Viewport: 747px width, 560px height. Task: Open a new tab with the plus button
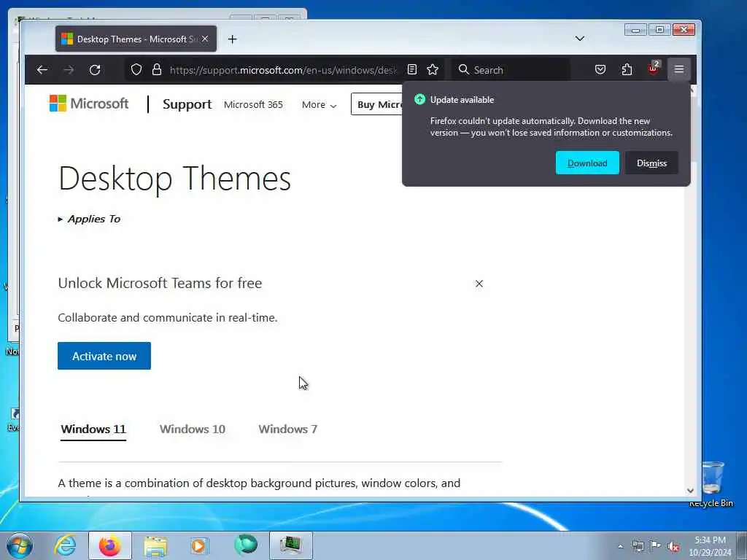[x=233, y=39]
